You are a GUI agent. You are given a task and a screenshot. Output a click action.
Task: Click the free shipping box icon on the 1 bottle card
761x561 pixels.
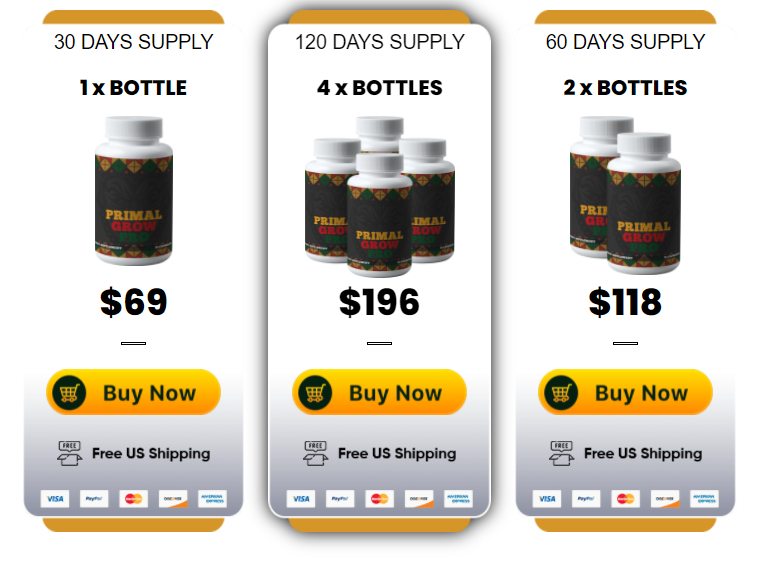point(69,453)
